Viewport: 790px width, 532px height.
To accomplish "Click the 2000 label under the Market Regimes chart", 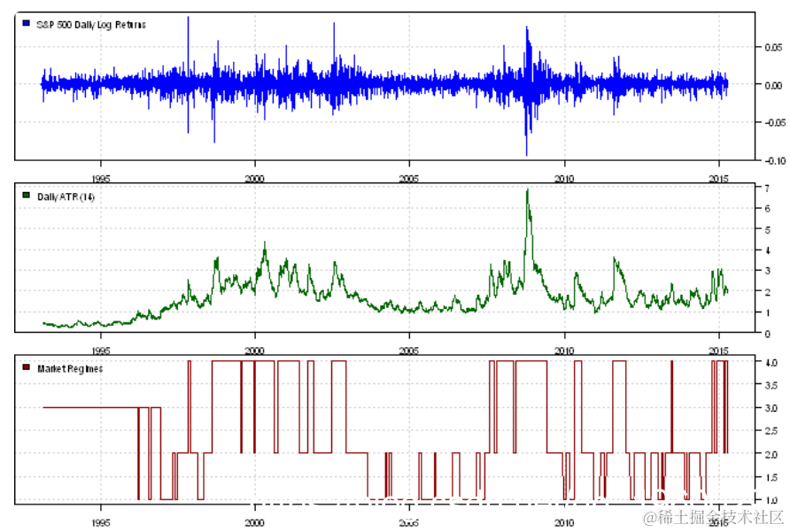I will 254,522.
